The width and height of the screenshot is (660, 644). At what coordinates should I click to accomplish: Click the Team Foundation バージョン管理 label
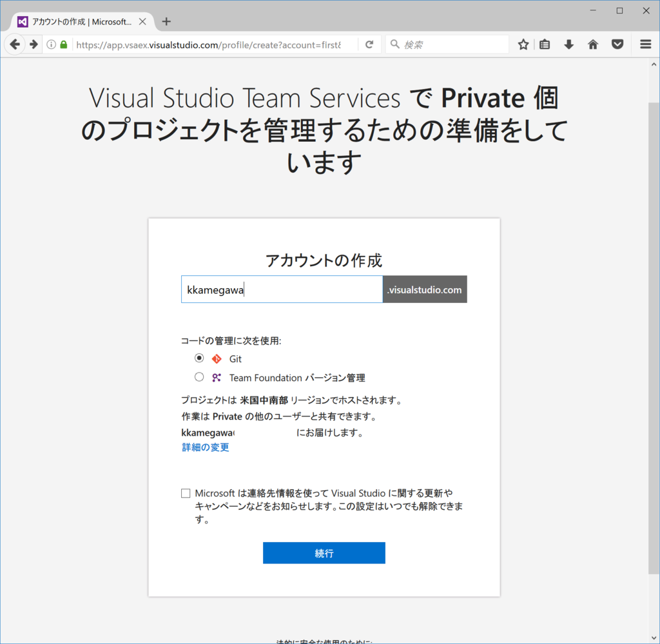pos(297,378)
